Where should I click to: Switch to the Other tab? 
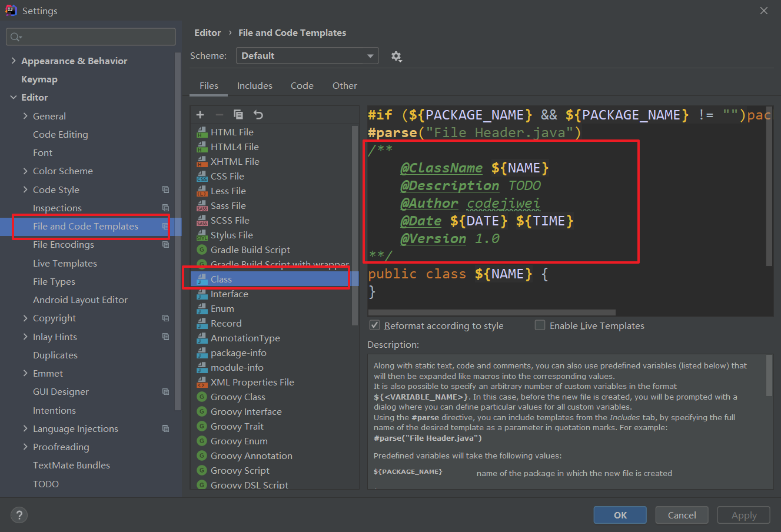[x=345, y=86]
